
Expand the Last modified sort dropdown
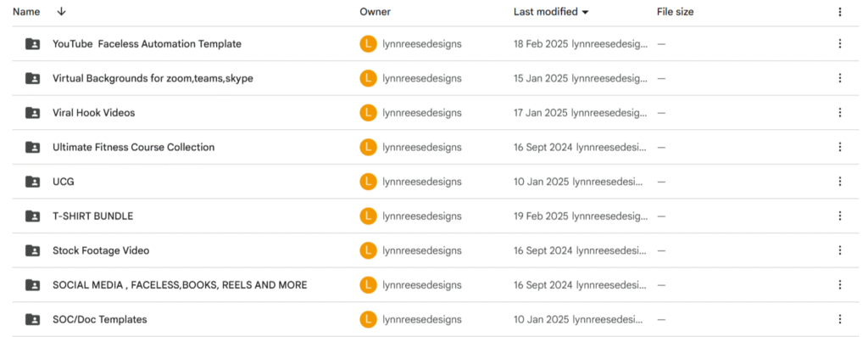click(585, 12)
